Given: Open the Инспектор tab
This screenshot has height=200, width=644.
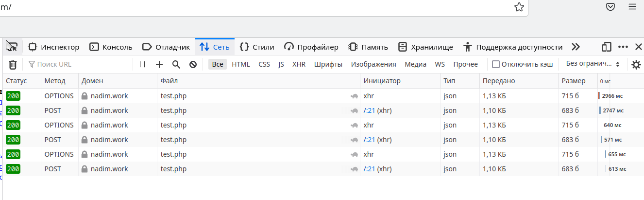Looking at the screenshot, I should click(53, 47).
